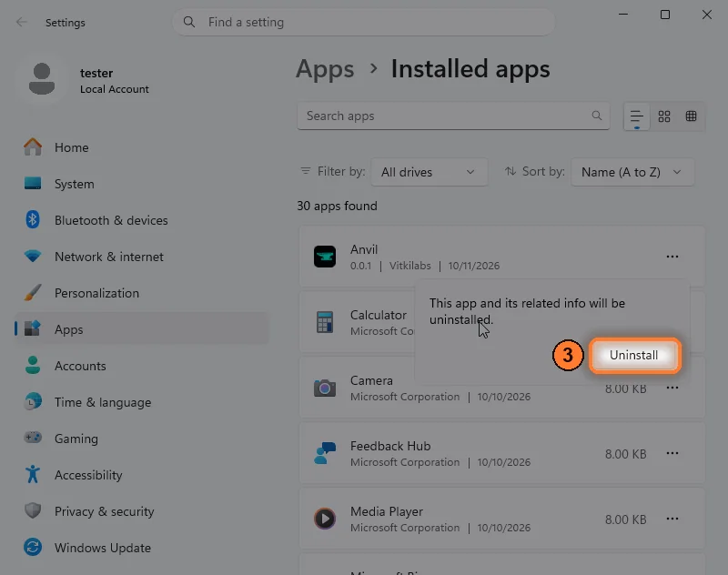Click the Network wifi icon
The image size is (728, 575).
[x=33, y=256]
